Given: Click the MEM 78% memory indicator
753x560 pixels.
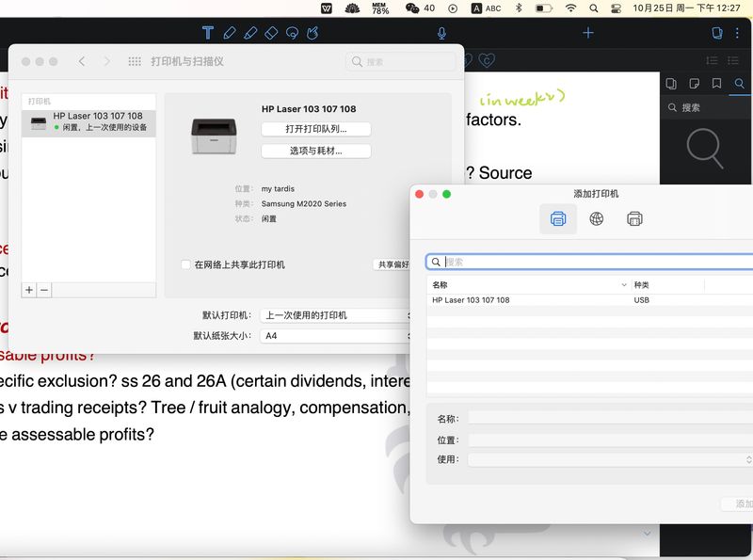Looking at the screenshot, I should [380, 8].
